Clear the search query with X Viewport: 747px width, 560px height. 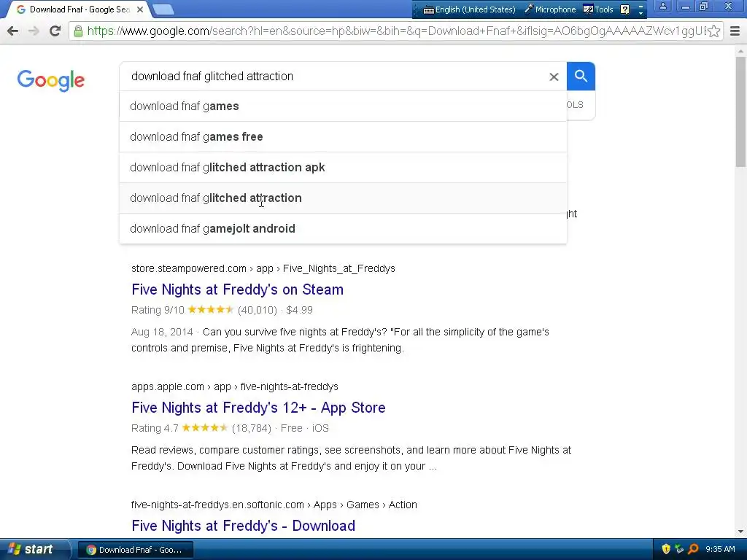pos(554,77)
